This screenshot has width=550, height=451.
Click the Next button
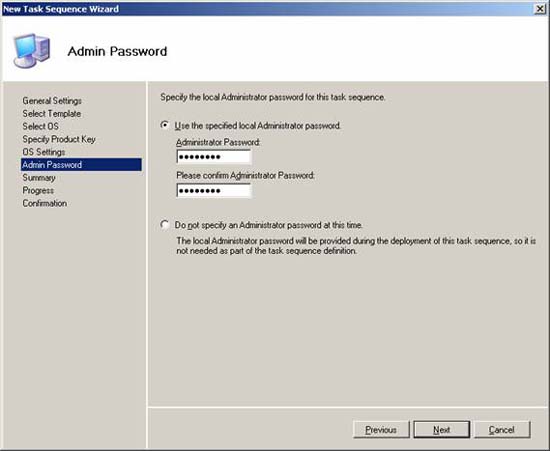(x=442, y=430)
